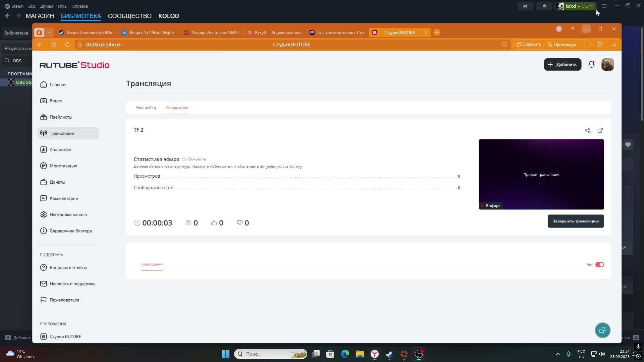Click the share icon for the TF 2 stream
The width and height of the screenshot is (644, 362).
coord(588,130)
